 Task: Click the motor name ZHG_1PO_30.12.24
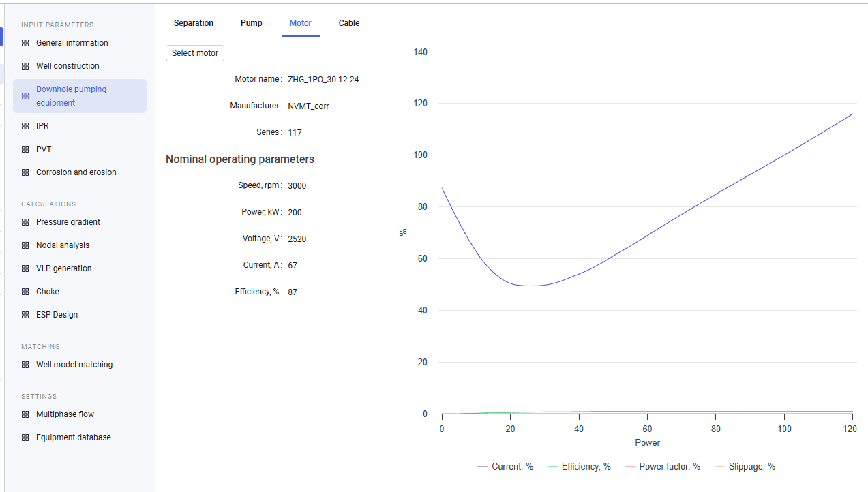[x=323, y=80]
